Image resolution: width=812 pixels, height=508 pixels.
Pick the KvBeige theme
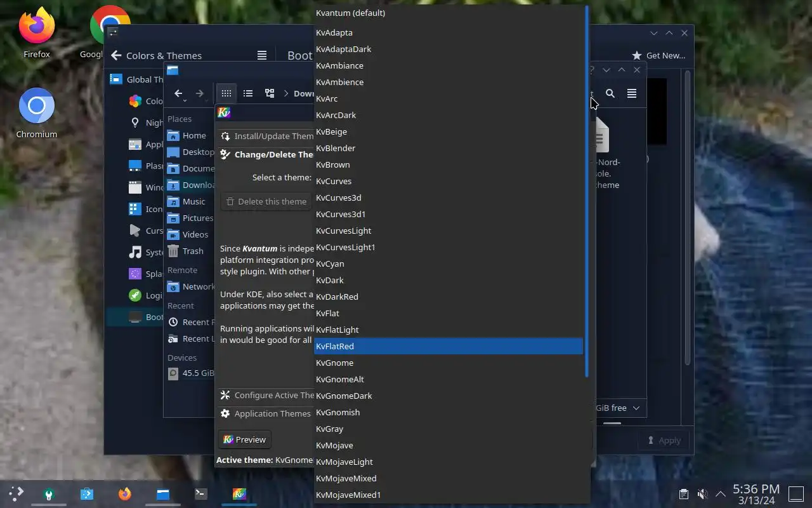[449, 131]
